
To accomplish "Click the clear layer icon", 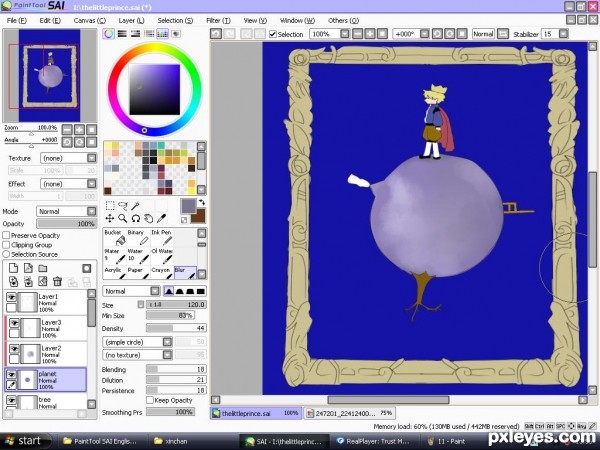I will [43, 282].
